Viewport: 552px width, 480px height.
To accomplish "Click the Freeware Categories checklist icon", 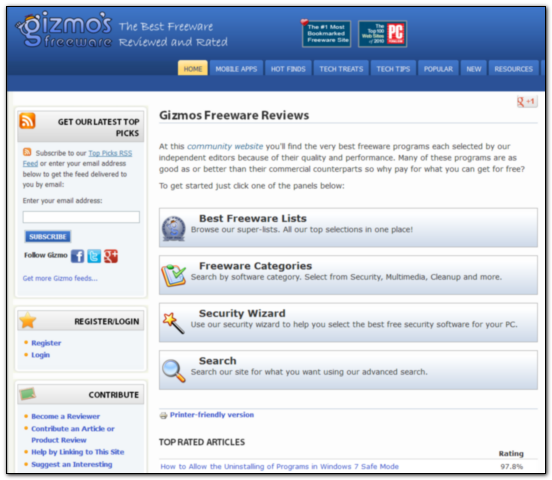I will tap(174, 275).
